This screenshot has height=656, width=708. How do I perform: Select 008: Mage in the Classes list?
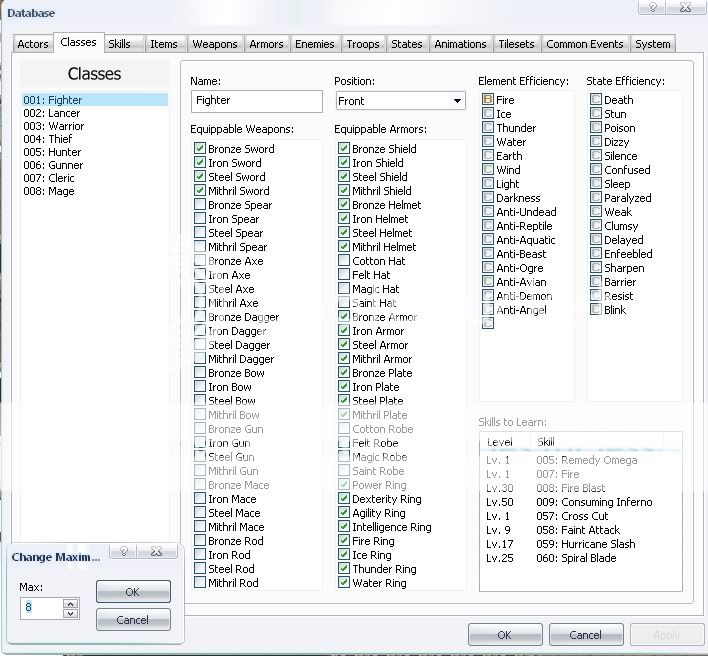(48, 191)
